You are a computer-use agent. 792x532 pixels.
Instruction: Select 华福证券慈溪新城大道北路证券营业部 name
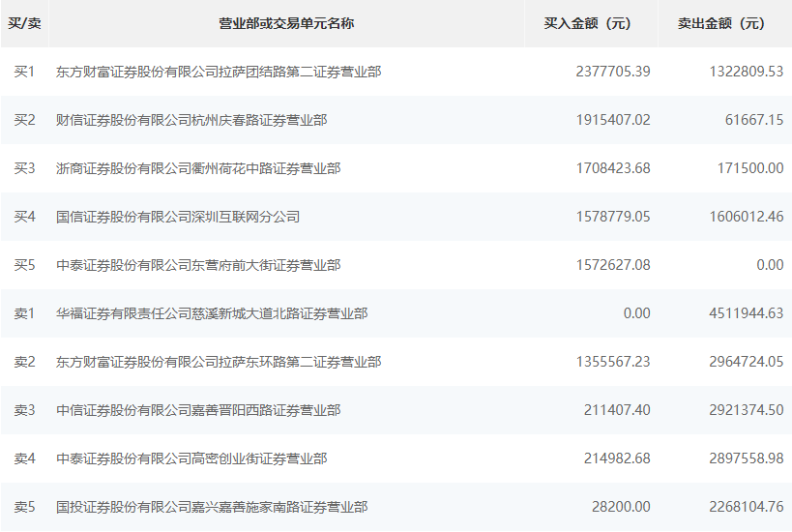point(212,313)
